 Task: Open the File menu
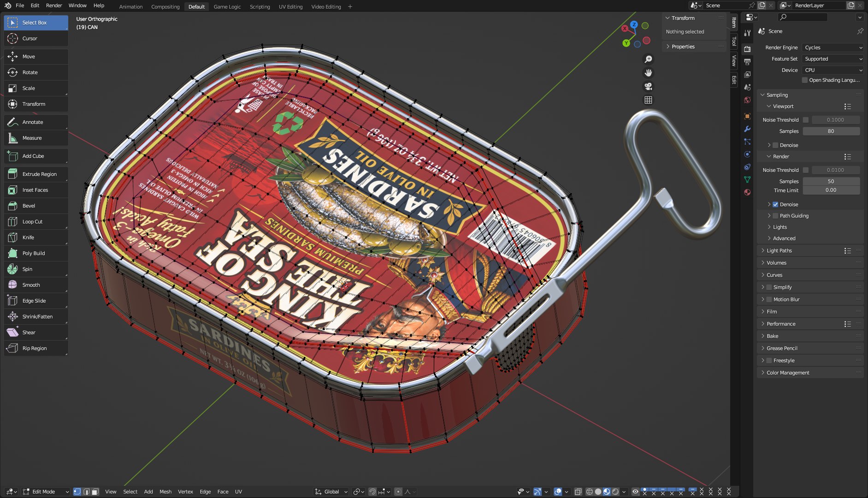[20, 6]
